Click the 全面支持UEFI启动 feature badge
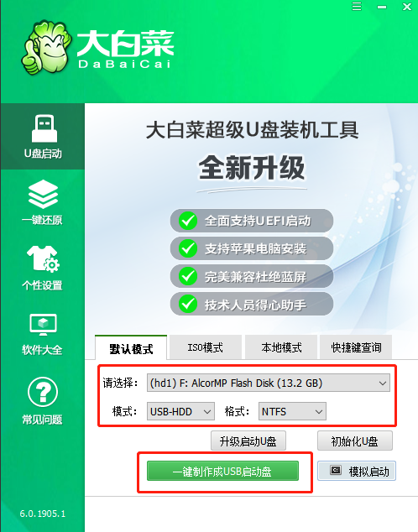Viewport: 418px width, 532px height. pyautogui.click(x=252, y=221)
